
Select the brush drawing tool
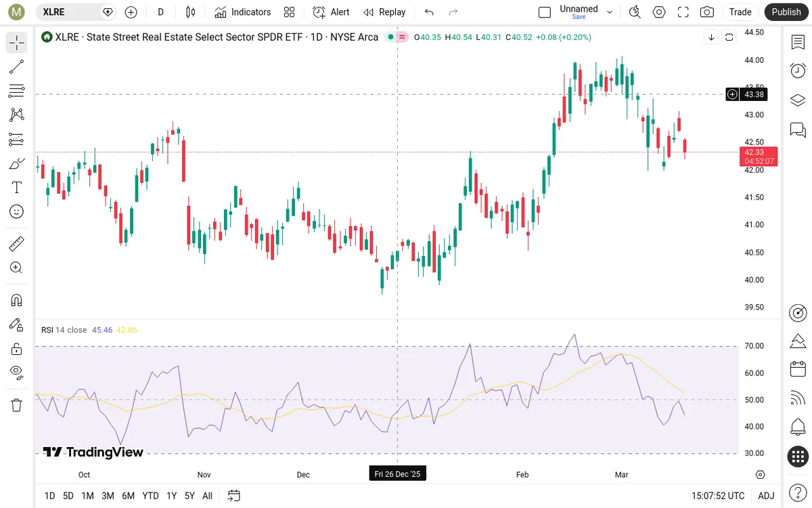pos(17,163)
